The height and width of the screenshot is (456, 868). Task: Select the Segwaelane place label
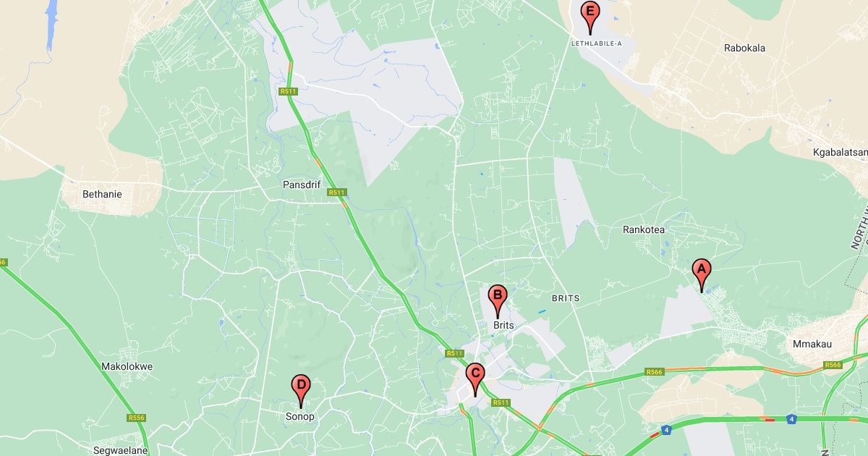coord(121,450)
